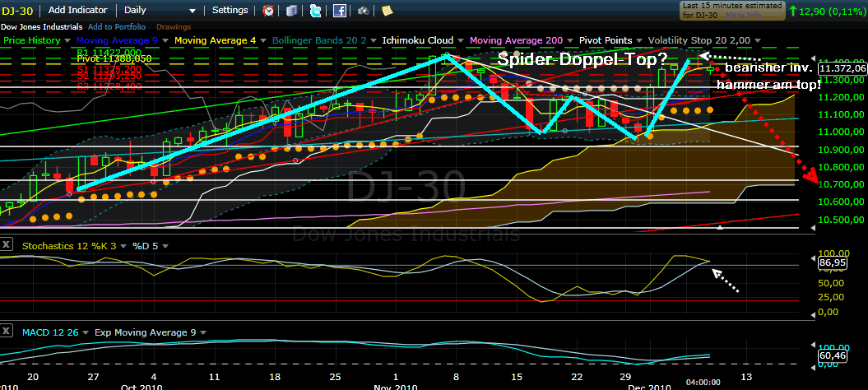The height and width of the screenshot is (390, 868).
Task: Click the Last 15 minutes estimated notice
Action: [x=732, y=11]
